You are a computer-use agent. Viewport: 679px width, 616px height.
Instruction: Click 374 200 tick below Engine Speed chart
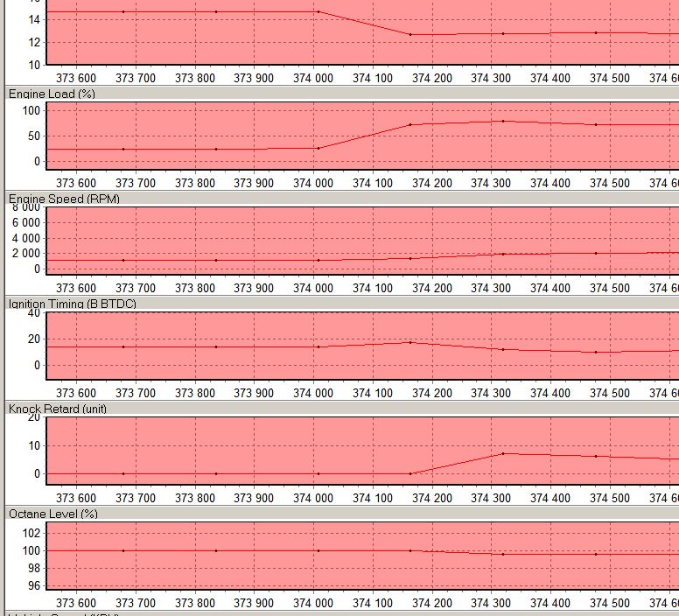[432, 288]
